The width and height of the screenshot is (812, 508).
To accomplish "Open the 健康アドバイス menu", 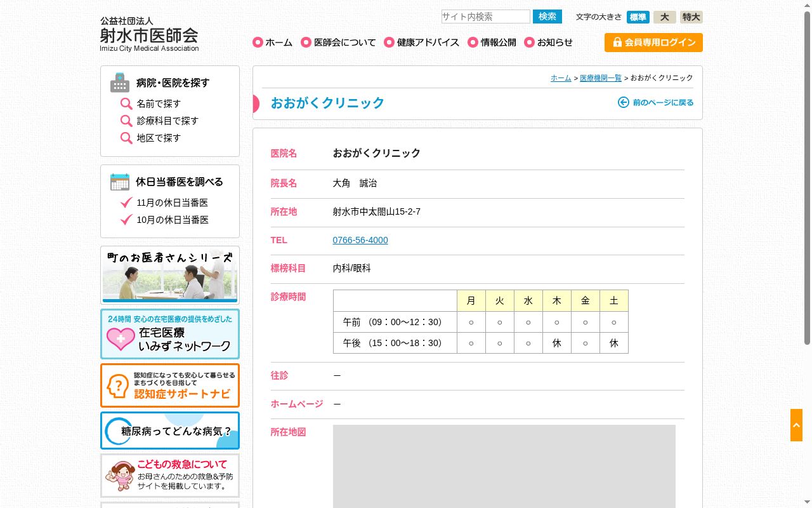I will 421,43.
